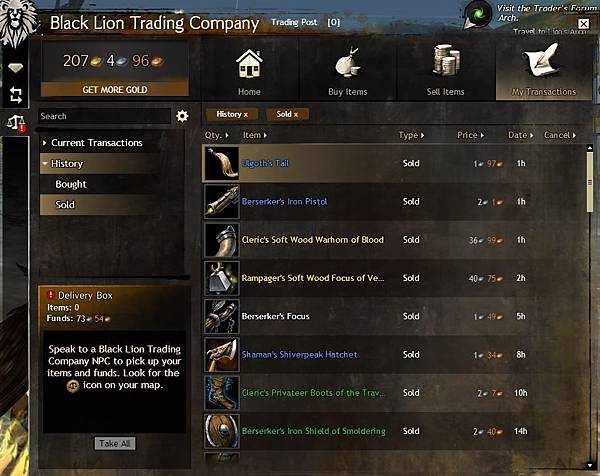Screen dimensions: 600x476
Task: Select the Cleric's Soft Wood Warhorn icon
Action: pyautogui.click(x=222, y=240)
